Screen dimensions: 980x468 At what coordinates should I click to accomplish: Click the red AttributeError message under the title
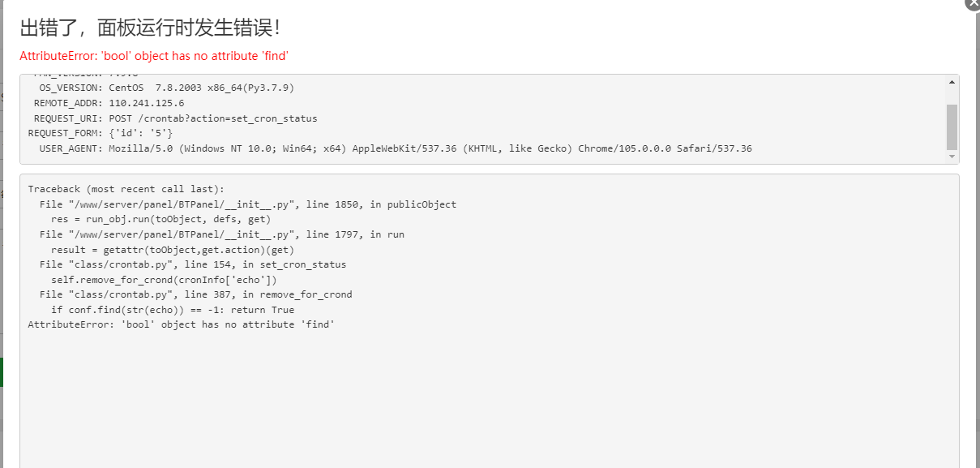[154, 56]
